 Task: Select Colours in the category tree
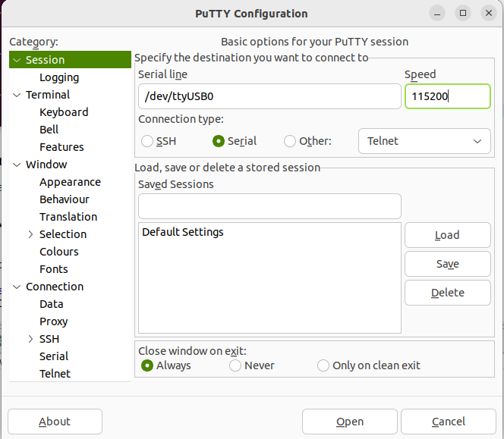pos(59,252)
